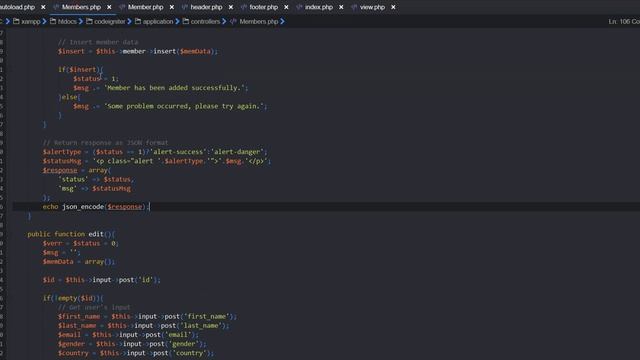Image resolution: width=640 pixels, height=360 pixels.
Task: Click the "'status' => $status," line
Action: point(96,179)
